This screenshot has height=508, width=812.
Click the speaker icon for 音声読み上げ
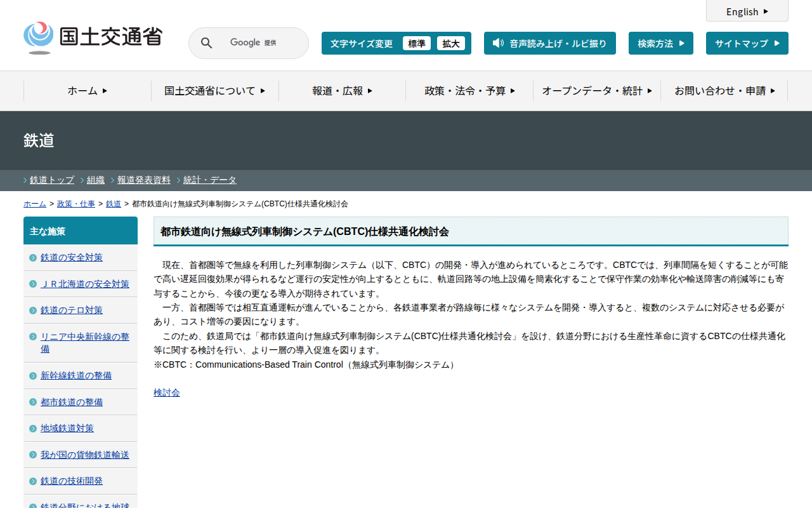coord(498,43)
